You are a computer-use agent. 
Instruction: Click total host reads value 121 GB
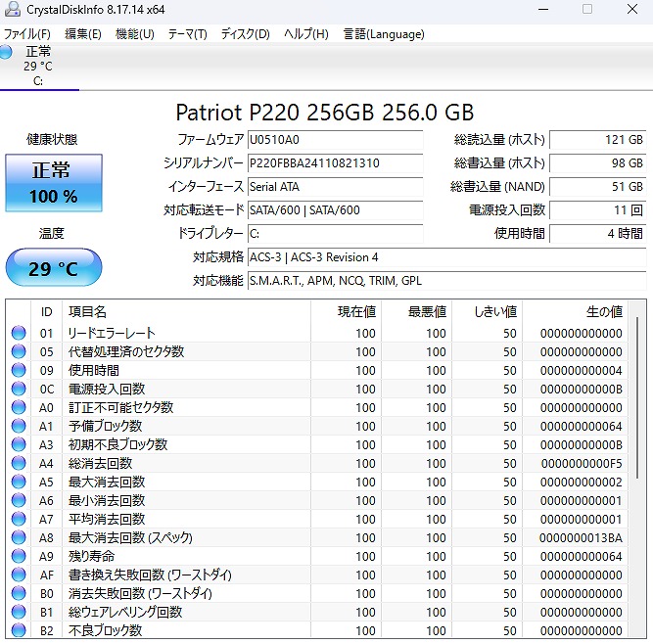point(598,140)
